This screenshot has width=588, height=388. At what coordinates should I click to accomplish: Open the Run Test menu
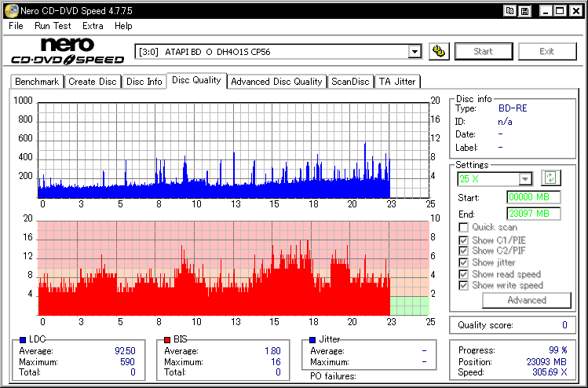53,26
